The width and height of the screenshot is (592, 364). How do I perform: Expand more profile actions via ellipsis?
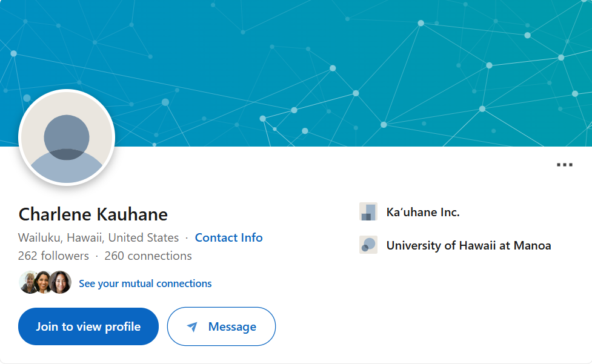pyautogui.click(x=564, y=164)
